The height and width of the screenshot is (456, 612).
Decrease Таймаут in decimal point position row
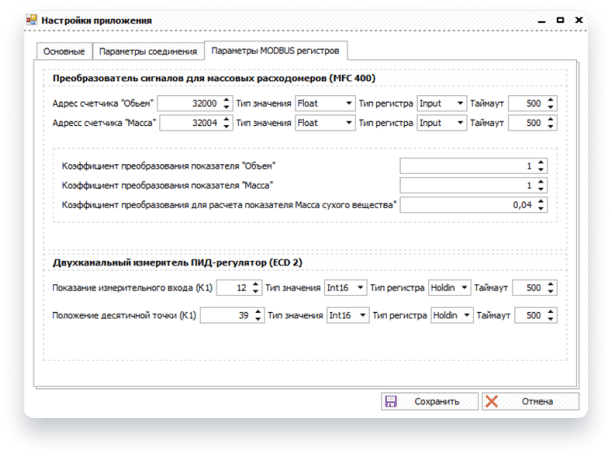[551, 319]
